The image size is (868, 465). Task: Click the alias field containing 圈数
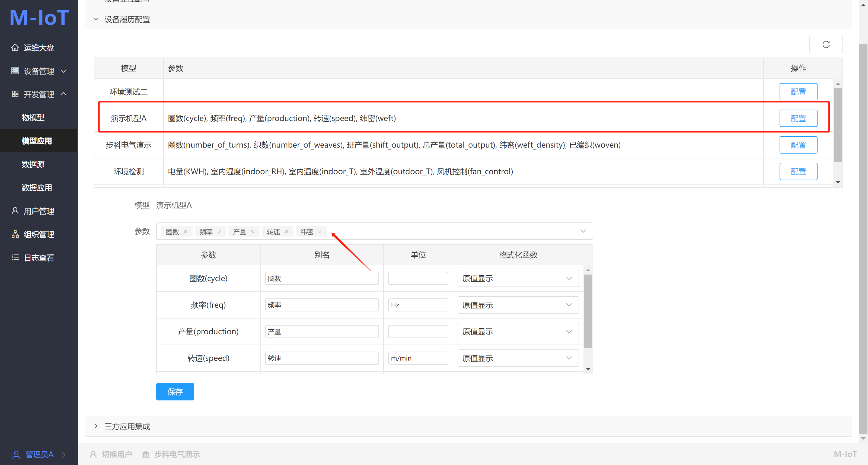pyautogui.click(x=322, y=278)
